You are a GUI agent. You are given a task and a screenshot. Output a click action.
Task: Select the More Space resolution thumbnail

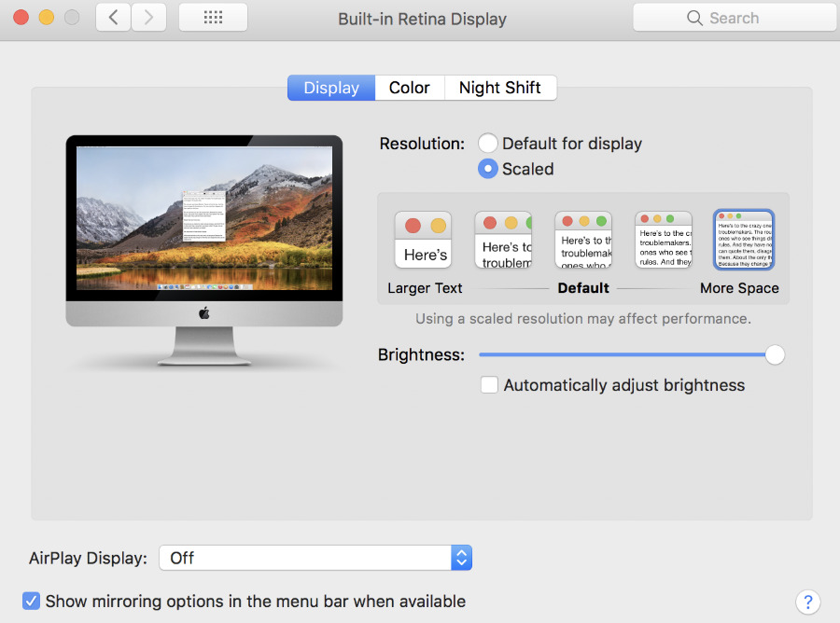(744, 240)
